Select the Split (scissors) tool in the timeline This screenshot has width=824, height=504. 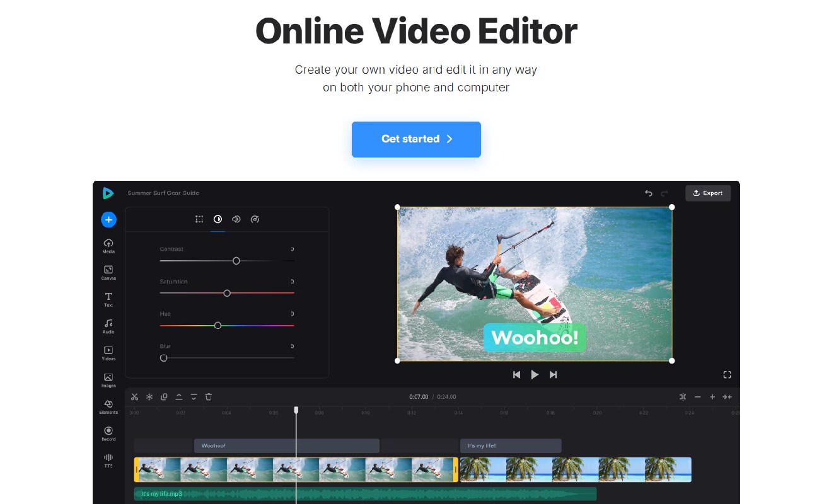coord(134,397)
